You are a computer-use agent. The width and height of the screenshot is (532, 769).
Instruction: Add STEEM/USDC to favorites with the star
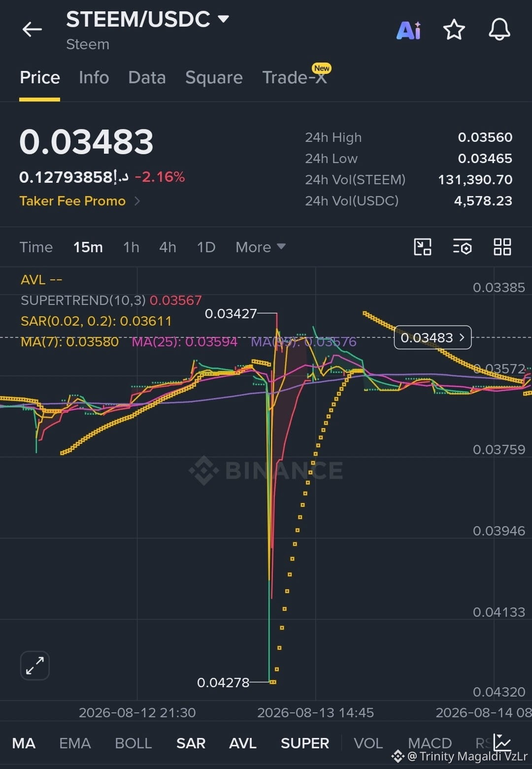pos(454,30)
